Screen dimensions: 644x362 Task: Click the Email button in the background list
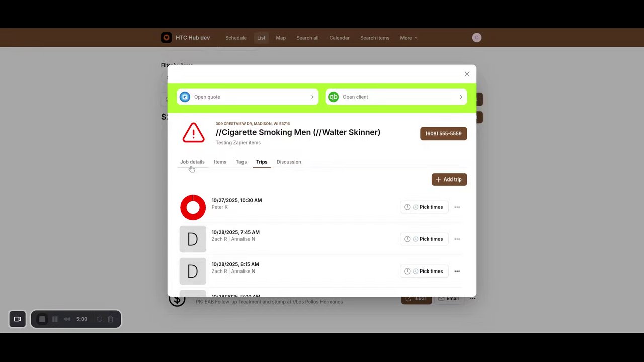pos(448,299)
